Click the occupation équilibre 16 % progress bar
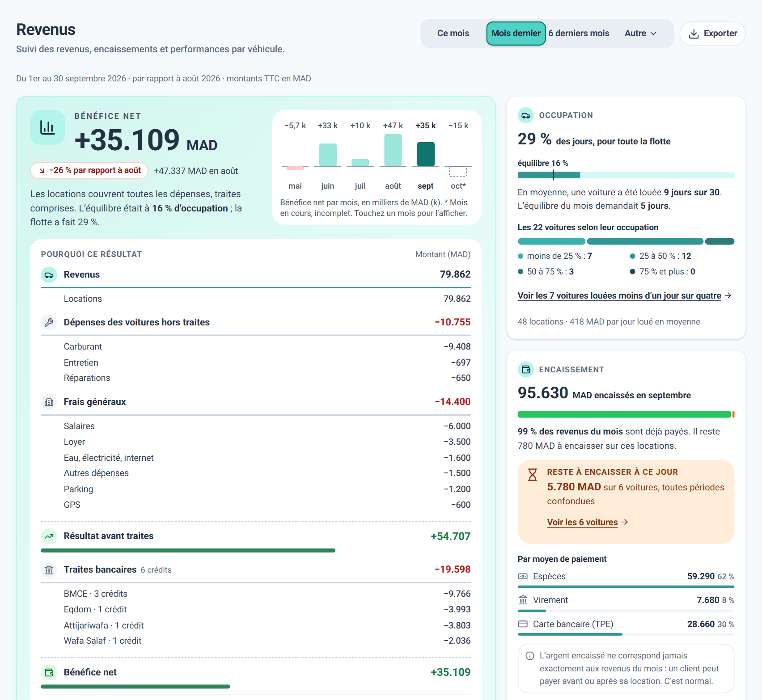 pos(626,175)
